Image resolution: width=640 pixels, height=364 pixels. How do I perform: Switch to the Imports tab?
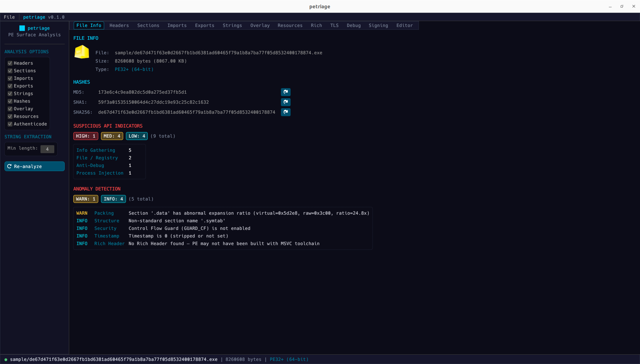point(177,25)
